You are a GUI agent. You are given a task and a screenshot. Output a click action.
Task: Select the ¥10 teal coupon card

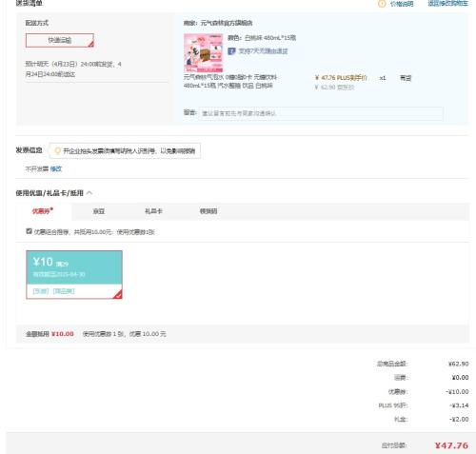pyautogui.click(x=74, y=274)
